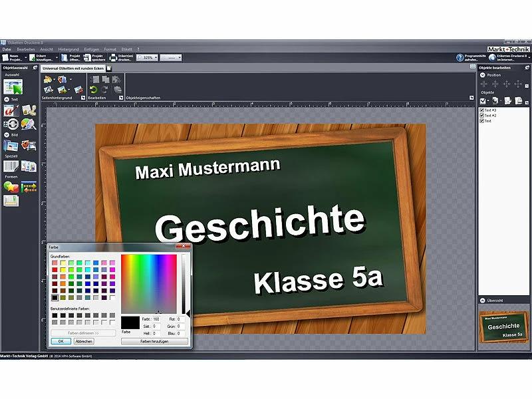
Task: Collapse the Position section chevron
Action: 483,75
